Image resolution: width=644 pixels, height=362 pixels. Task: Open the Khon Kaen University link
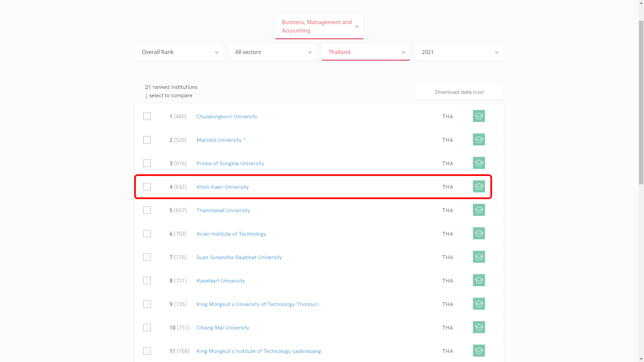[222, 187]
